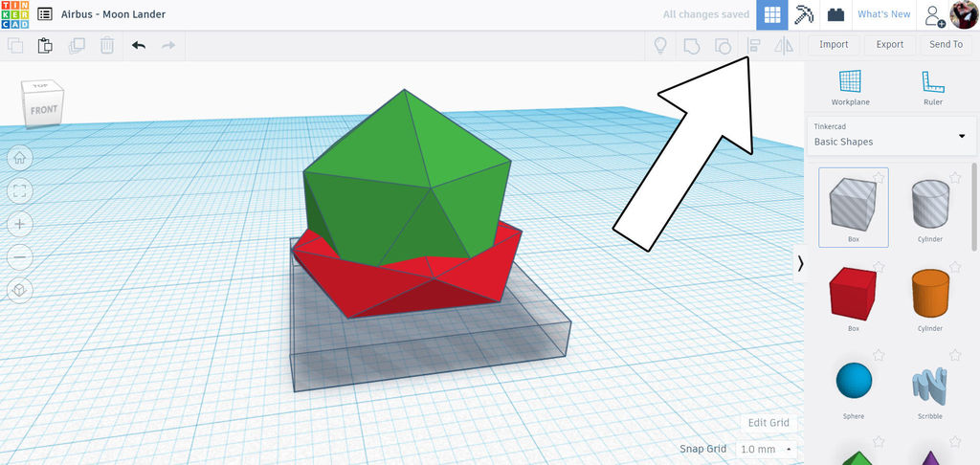The width and height of the screenshot is (980, 465).
Task: Favorite the Scribble with star
Action: click(955, 355)
